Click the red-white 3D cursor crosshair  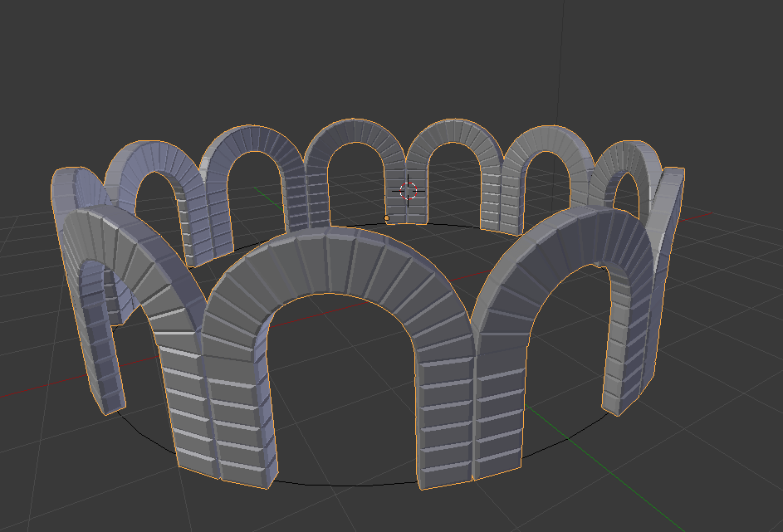409,191
